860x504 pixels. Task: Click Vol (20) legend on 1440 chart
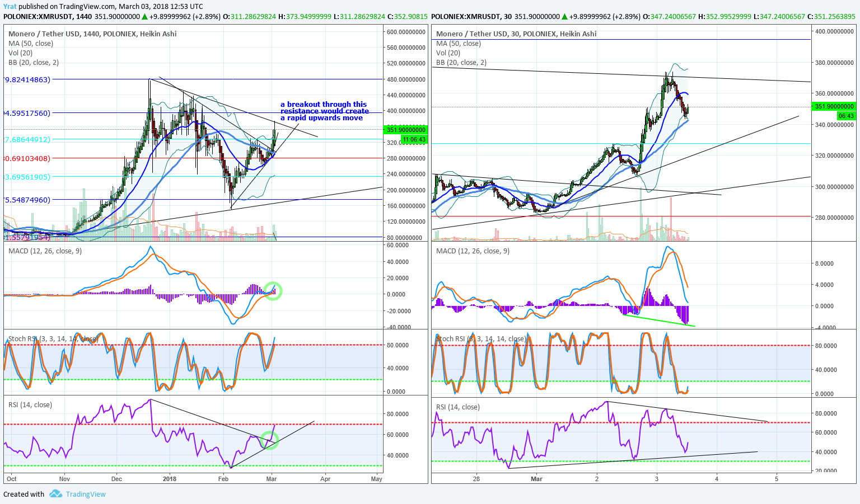[x=21, y=53]
